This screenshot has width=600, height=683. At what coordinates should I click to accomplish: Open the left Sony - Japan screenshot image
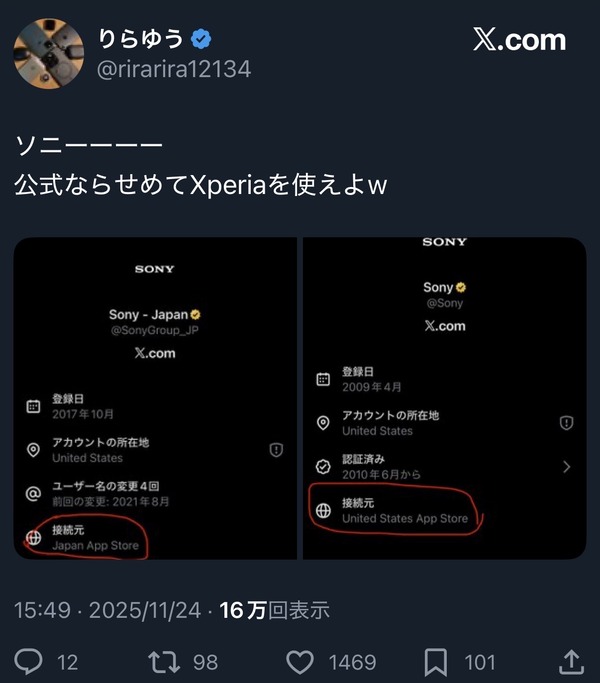(155, 398)
